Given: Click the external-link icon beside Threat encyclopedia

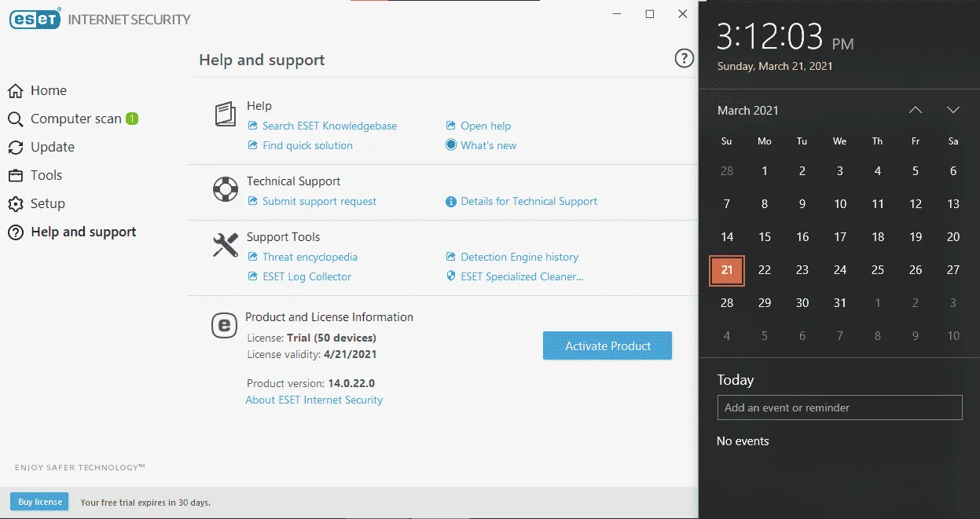Looking at the screenshot, I should pyautogui.click(x=253, y=257).
